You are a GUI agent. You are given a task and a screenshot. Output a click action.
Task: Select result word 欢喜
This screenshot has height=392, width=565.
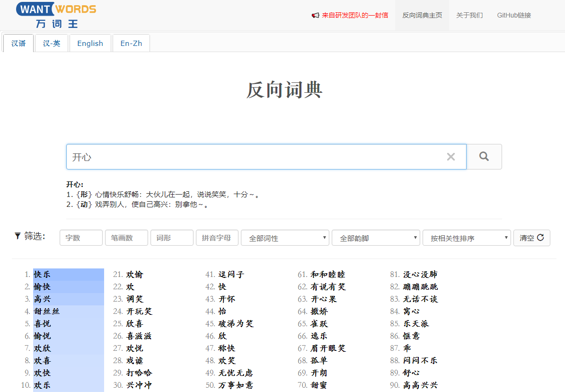[x=42, y=360]
